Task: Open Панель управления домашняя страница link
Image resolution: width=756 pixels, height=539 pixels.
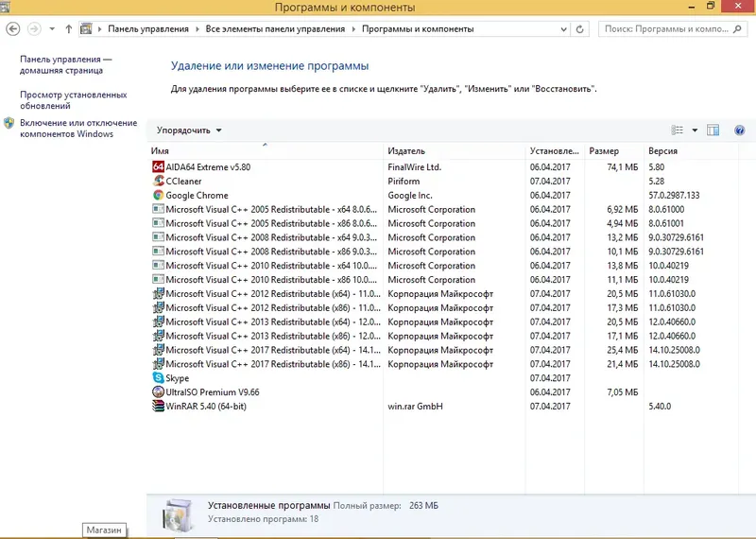Action: tap(65, 64)
